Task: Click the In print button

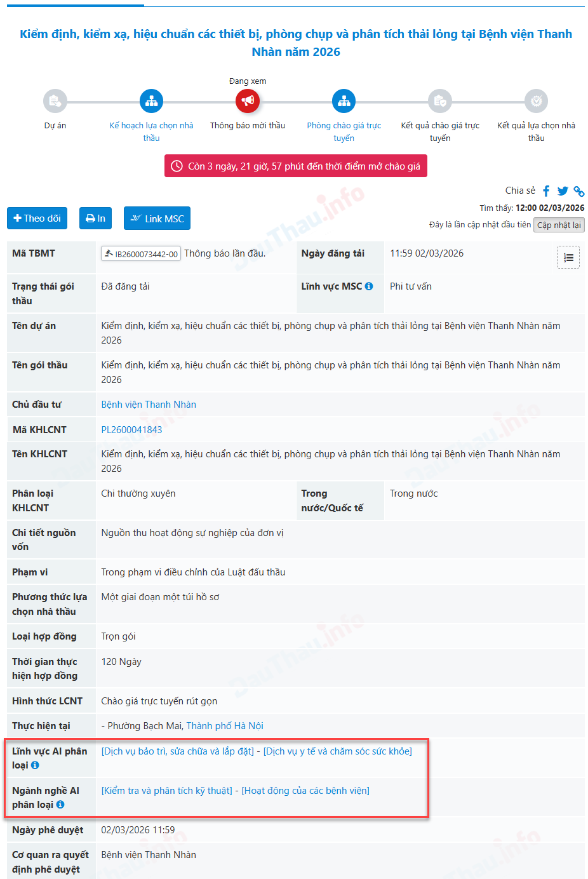Action: point(95,218)
